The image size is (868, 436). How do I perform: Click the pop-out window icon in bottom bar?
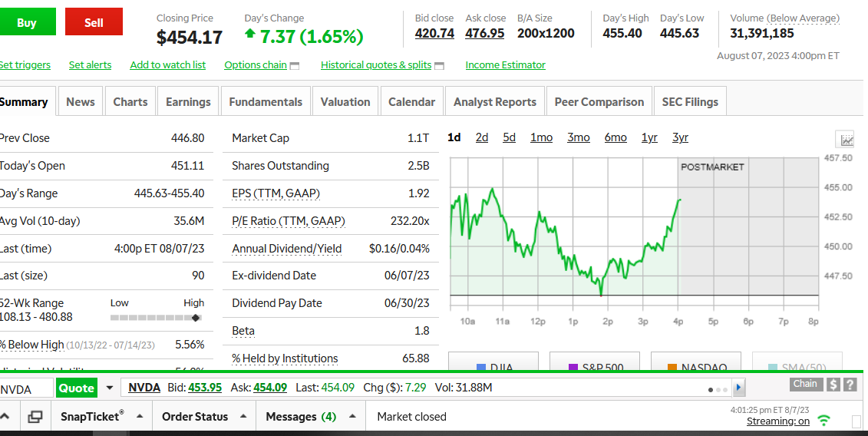[35, 417]
